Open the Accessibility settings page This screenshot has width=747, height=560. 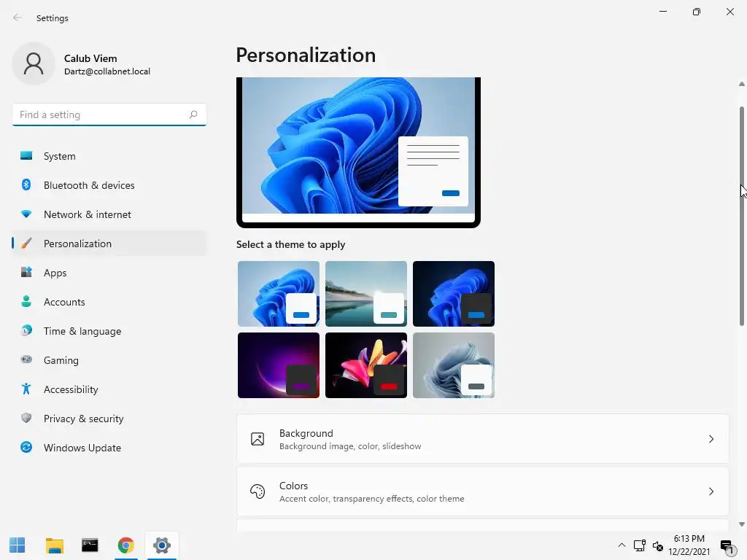[109, 389]
